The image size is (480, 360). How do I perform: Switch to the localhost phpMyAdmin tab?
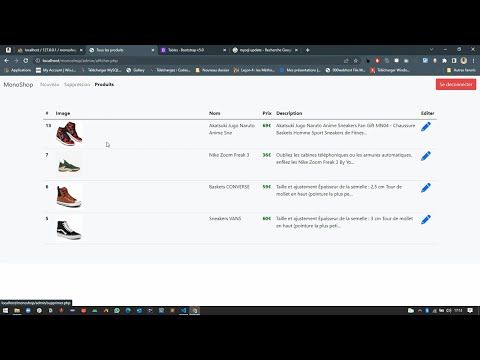[50, 50]
